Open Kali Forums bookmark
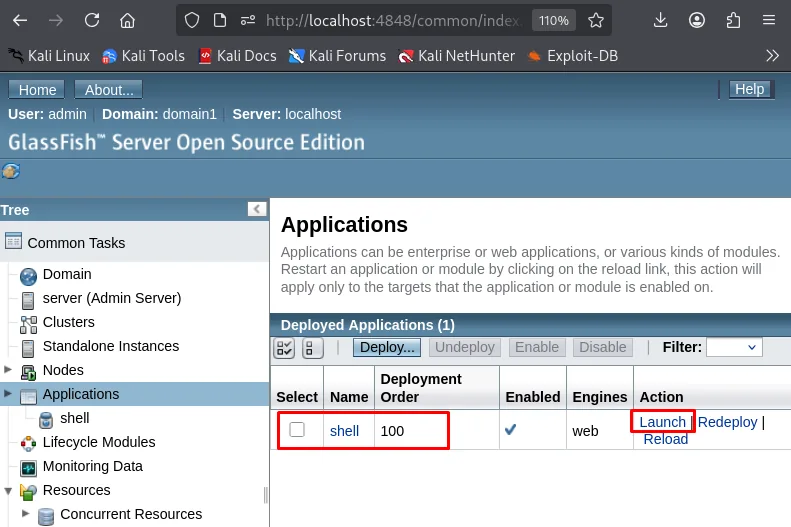The image size is (791, 527). (337, 55)
